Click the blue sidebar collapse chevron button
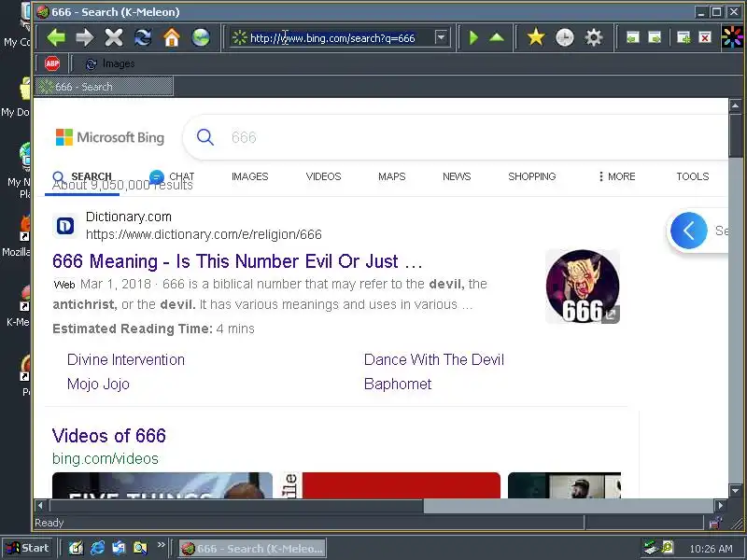Viewport: 747px width, 560px height. point(688,231)
